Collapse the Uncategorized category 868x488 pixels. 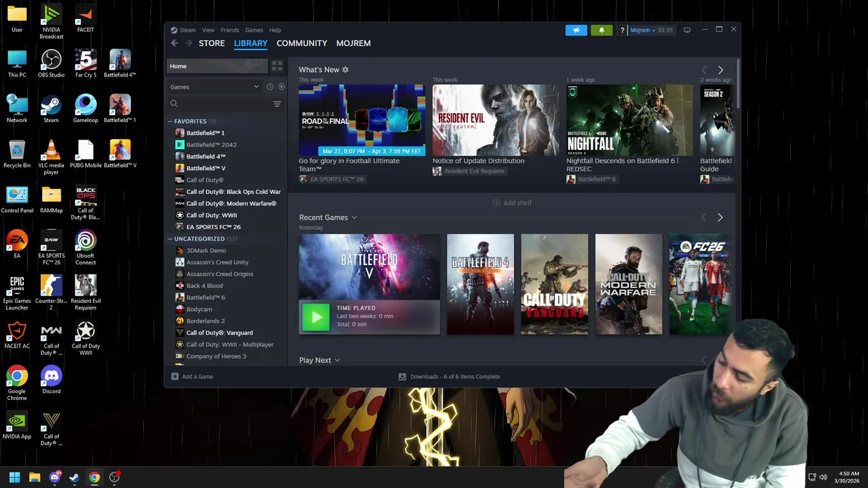[170, 239]
